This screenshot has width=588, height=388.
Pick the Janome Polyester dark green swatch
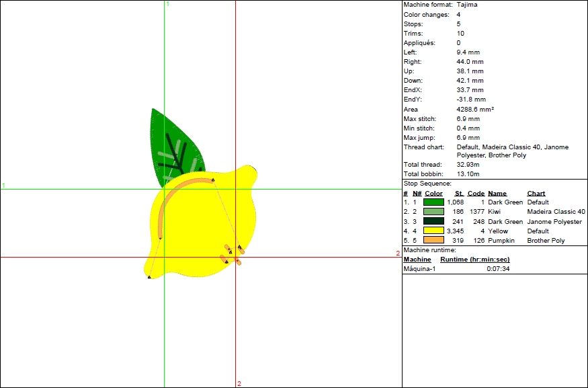coord(433,221)
